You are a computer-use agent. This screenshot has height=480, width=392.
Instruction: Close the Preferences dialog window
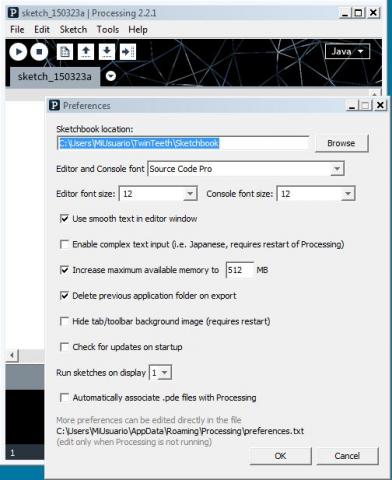coord(380,105)
